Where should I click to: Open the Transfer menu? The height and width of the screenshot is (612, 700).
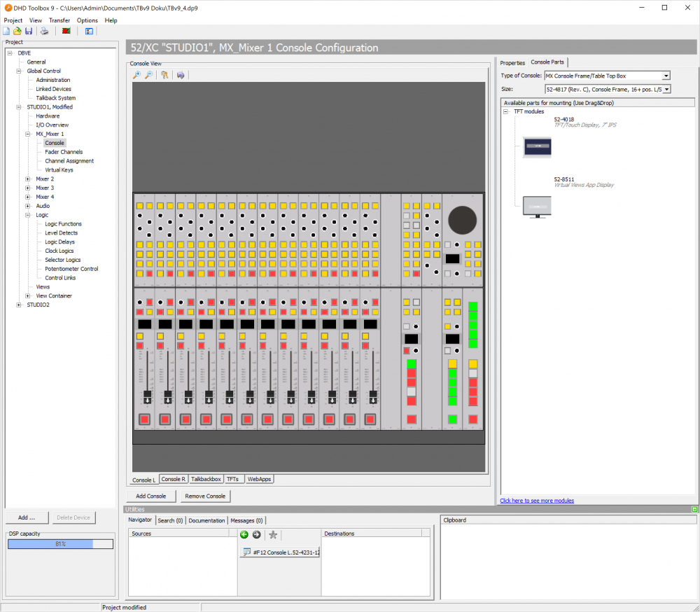tap(59, 20)
